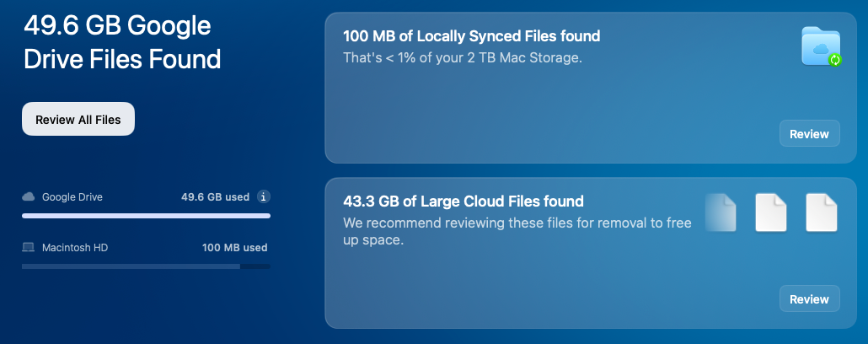Click the Review All Files button
The image size is (868, 344).
point(78,119)
